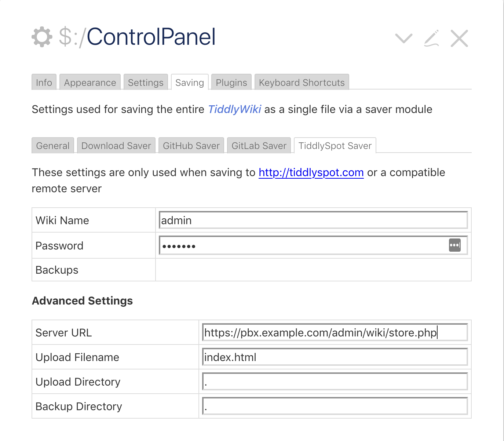Image resolution: width=504 pixels, height=441 pixels.
Task: Click the Upload Filename label cell
Action: click(x=116, y=357)
